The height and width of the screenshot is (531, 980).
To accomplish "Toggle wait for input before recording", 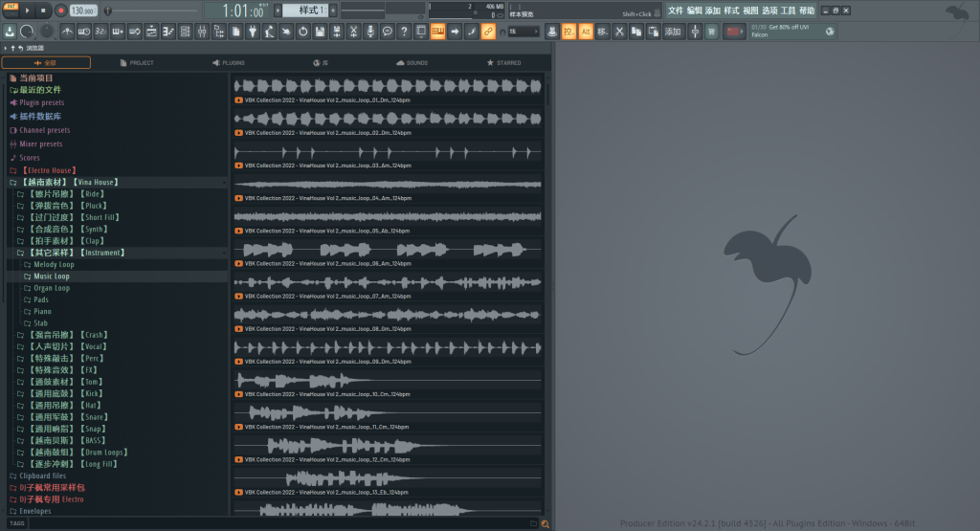I will [x=84, y=32].
